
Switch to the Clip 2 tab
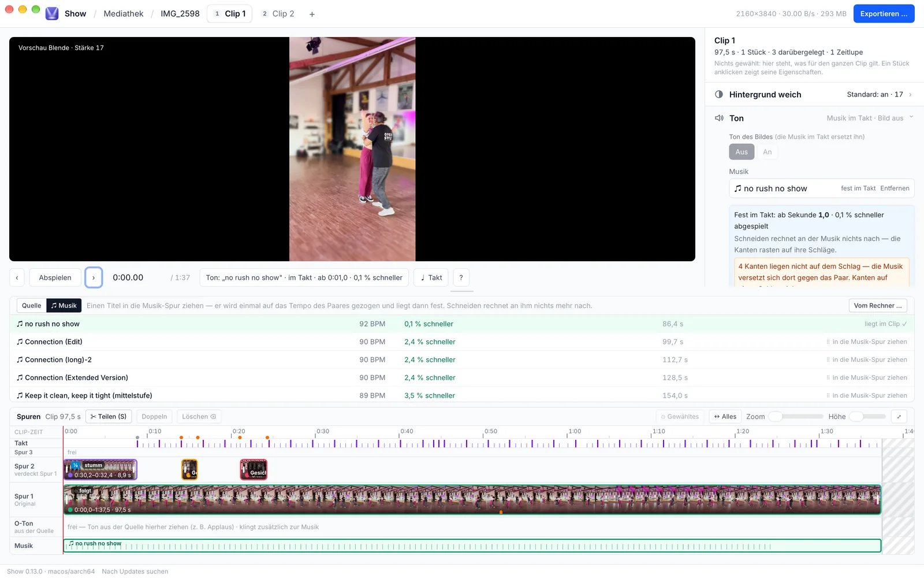[x=278, y=14]
